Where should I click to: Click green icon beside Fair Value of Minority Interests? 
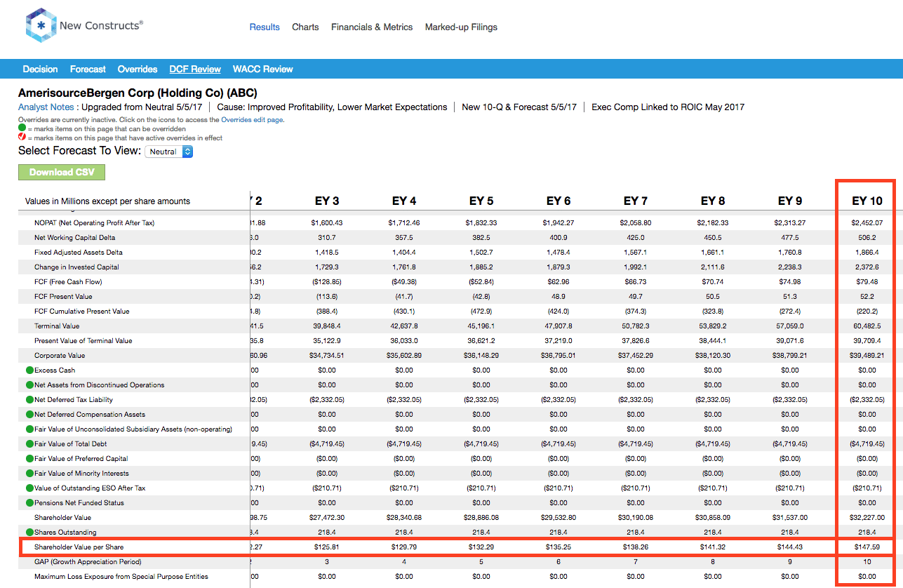click(x=29, y=474)
